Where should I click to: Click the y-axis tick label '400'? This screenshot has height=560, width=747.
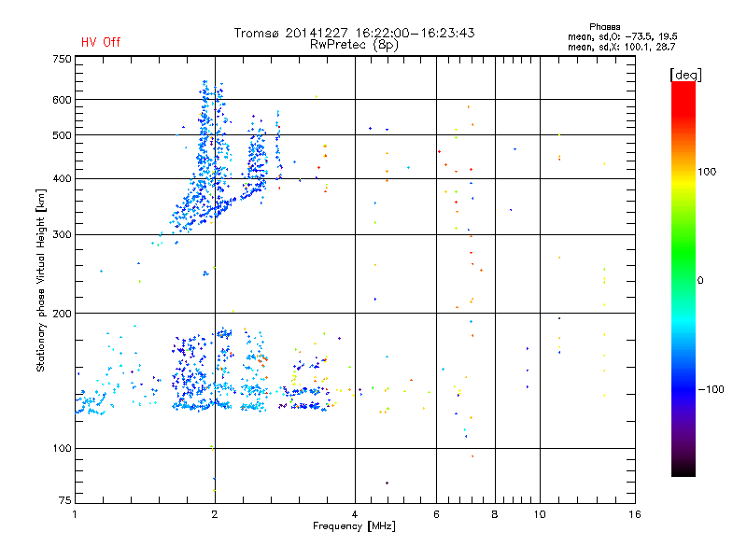pos(62,179)
